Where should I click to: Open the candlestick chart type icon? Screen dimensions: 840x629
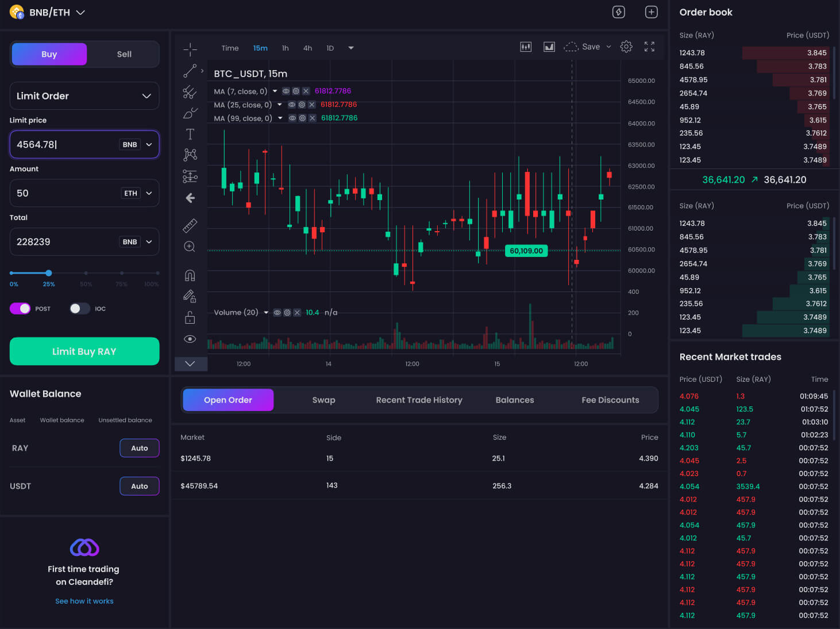point(526,47)
